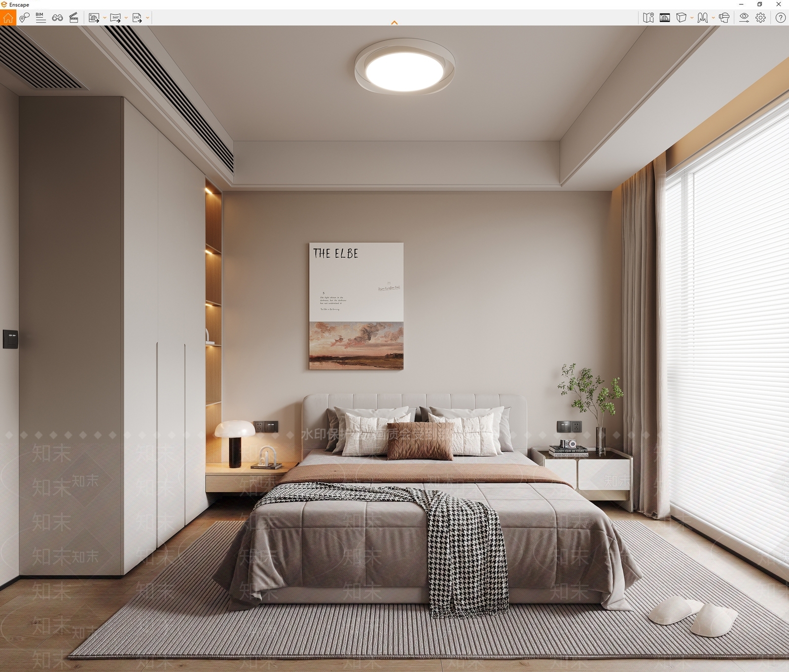This screenshot has height=672, width=789.
Task: Open view management binoculars icon
Action: [57, 18]
